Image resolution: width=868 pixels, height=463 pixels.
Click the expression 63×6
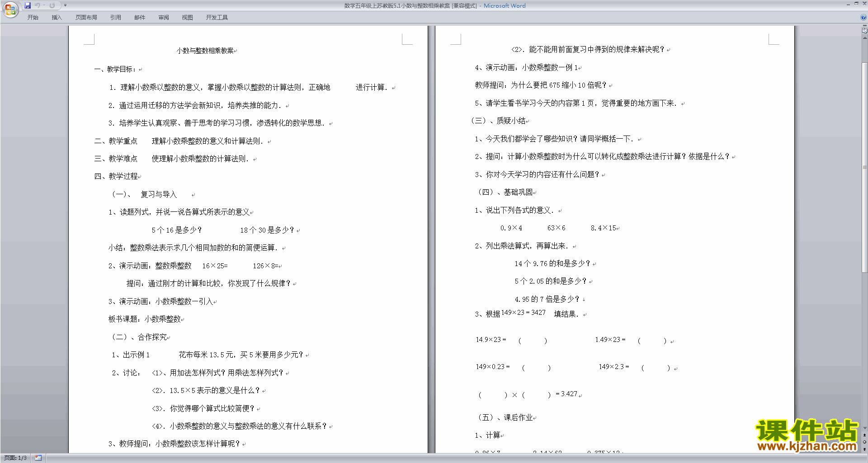pyautogui.click(x=556, y=228)
